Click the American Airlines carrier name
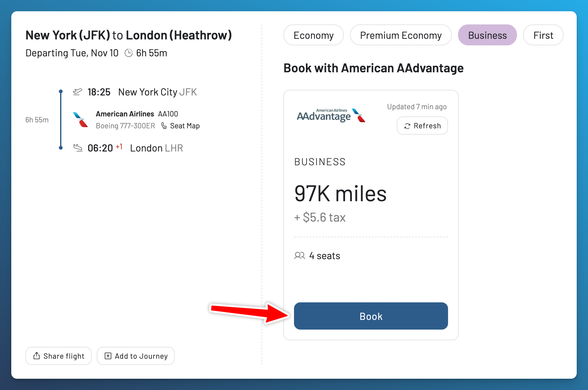Viewport: 588px width, 390px height. click(x=125, y=114)
